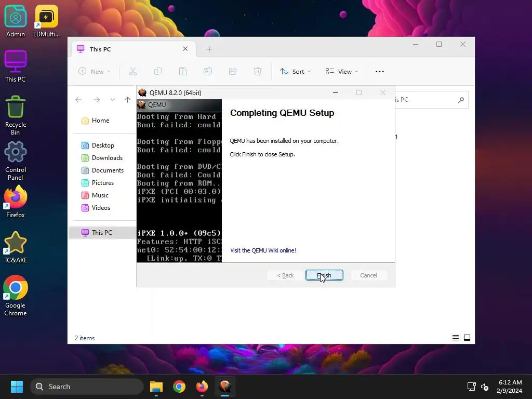The image size is (532, 399).
Task: Click Cancel in QEMU Setup dialog
Action: 368,275
